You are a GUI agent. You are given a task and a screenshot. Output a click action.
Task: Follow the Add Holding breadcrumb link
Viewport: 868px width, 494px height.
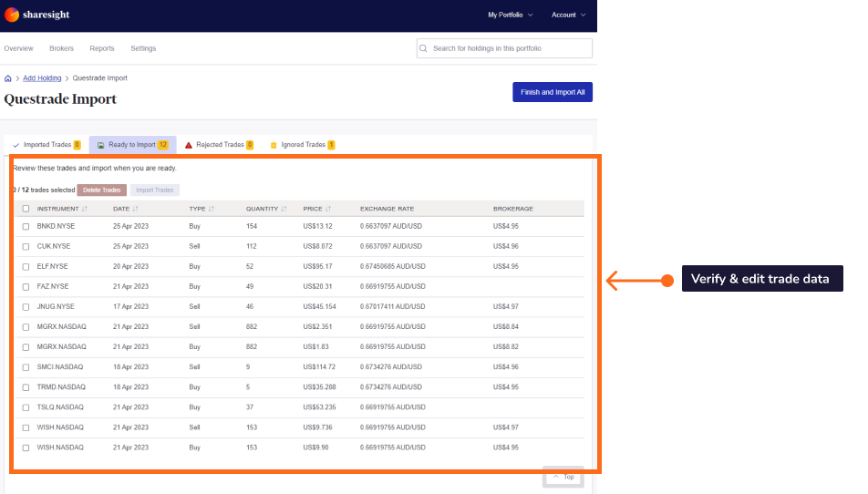click(42, 78)
